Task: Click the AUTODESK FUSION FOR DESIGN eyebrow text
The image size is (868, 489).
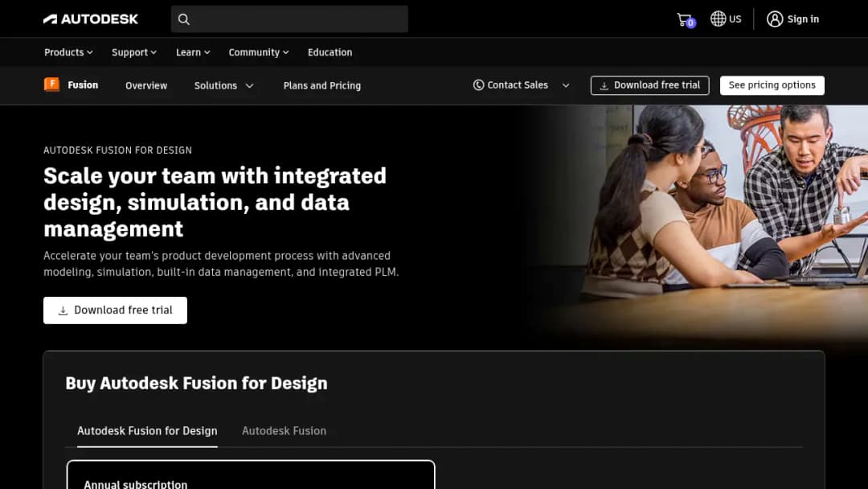Action: (118, 150)
